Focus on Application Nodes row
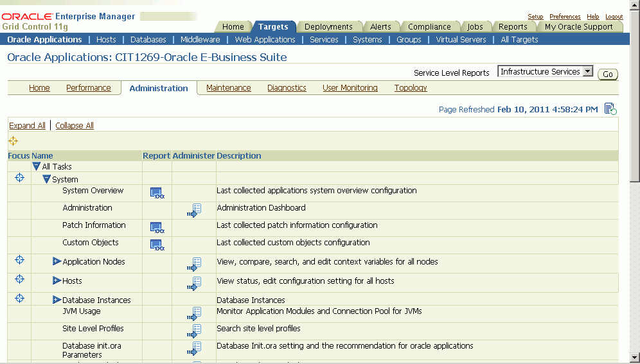This screenshot has height=364, width=640. (19, 259)
